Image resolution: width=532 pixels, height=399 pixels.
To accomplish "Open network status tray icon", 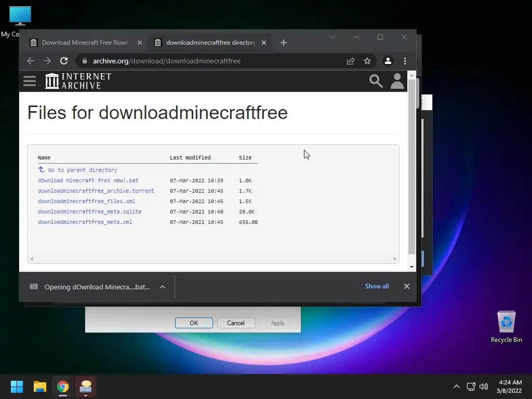I will [x=471, y=387].
